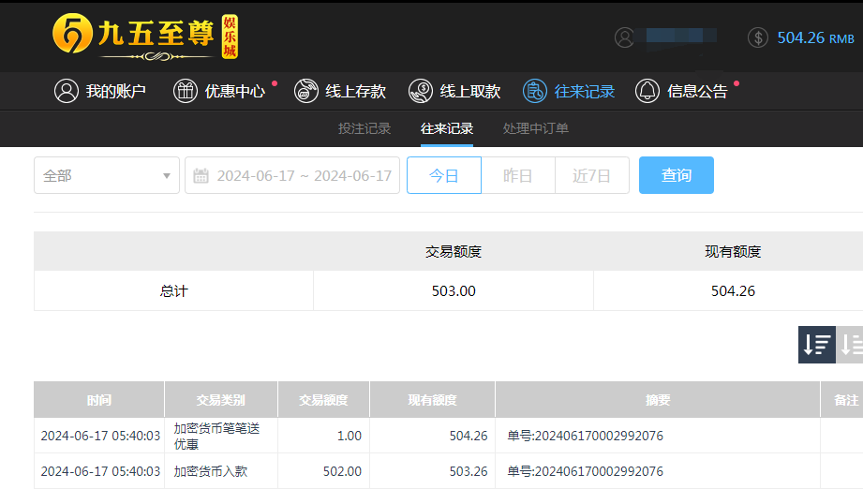Select the 近7日 filter button
Viewport: 863px width, 504px height.
pos(592,175)
